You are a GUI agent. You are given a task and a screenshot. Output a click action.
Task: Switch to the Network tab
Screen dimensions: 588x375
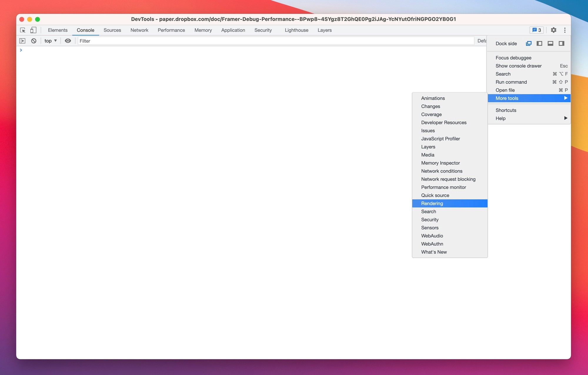tap(139, 30)
